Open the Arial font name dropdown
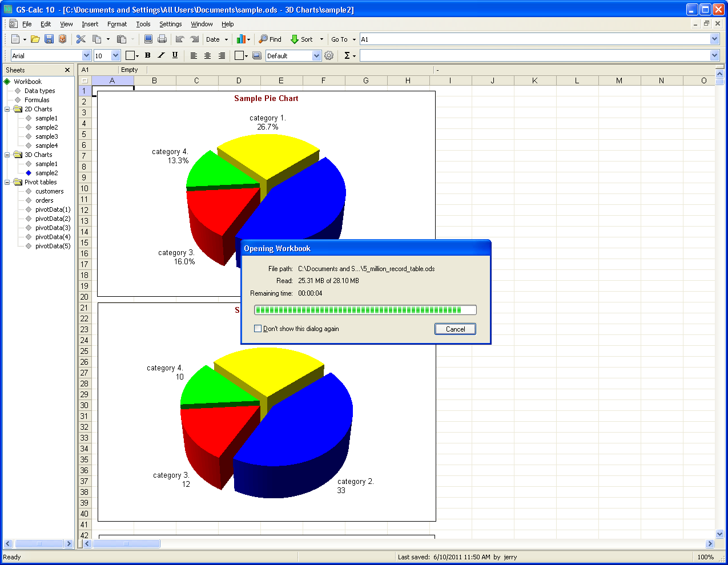The image size is (728, 565). [x=87, y=55]
